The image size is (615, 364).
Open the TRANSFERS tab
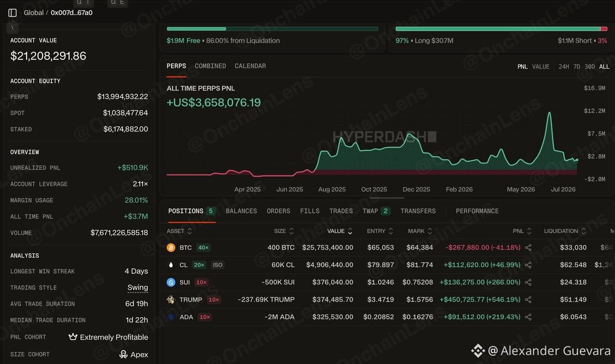click(x=418, y=211)
